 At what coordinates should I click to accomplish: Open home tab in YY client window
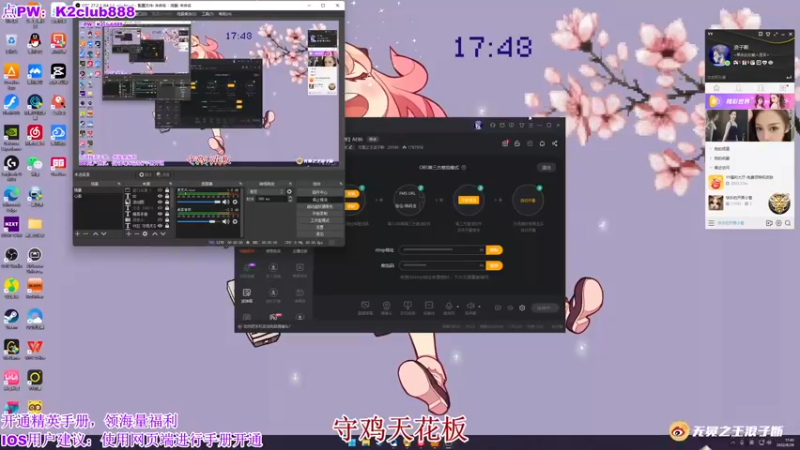pos(716,88)
